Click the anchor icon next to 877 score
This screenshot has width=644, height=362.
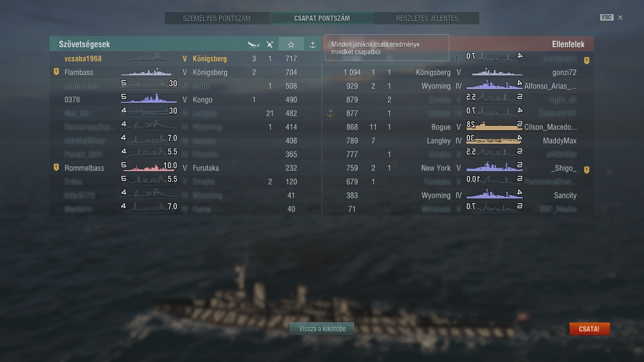tap(330, 113)
